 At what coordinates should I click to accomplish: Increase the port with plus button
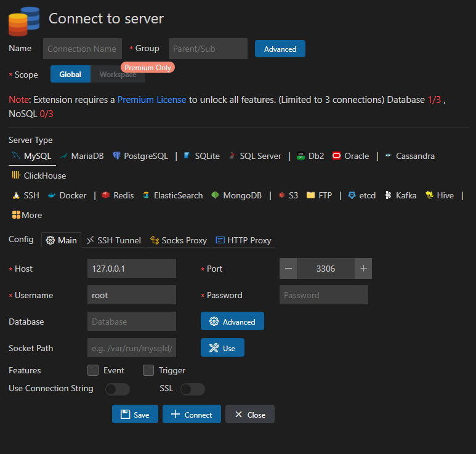pos(363,269)
